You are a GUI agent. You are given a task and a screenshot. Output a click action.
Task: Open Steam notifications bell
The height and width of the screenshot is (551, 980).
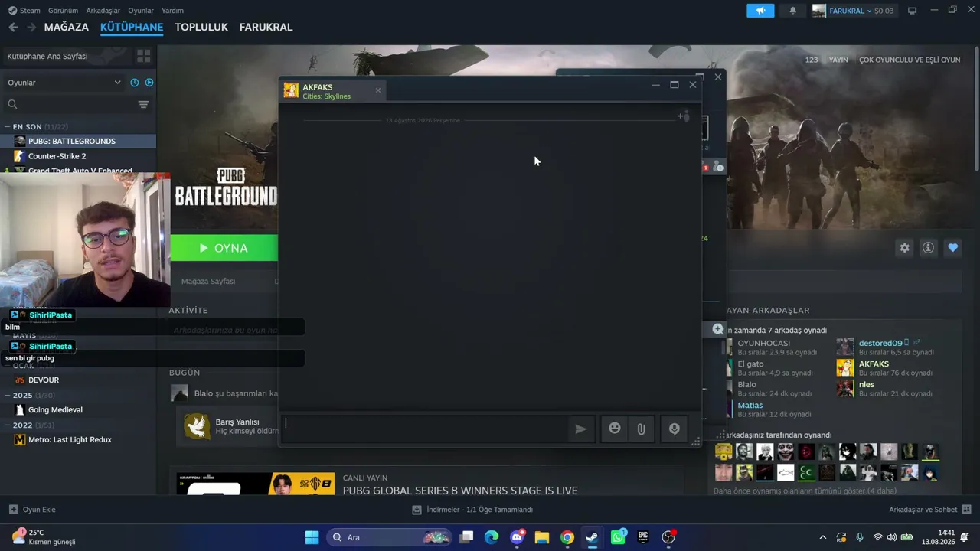(x=793, y=11)
